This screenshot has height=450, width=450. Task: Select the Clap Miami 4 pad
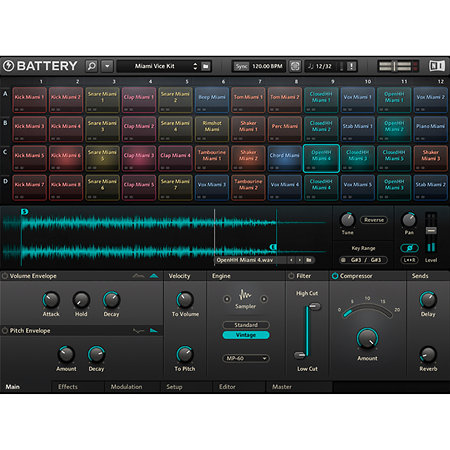(x=175, y=158)
